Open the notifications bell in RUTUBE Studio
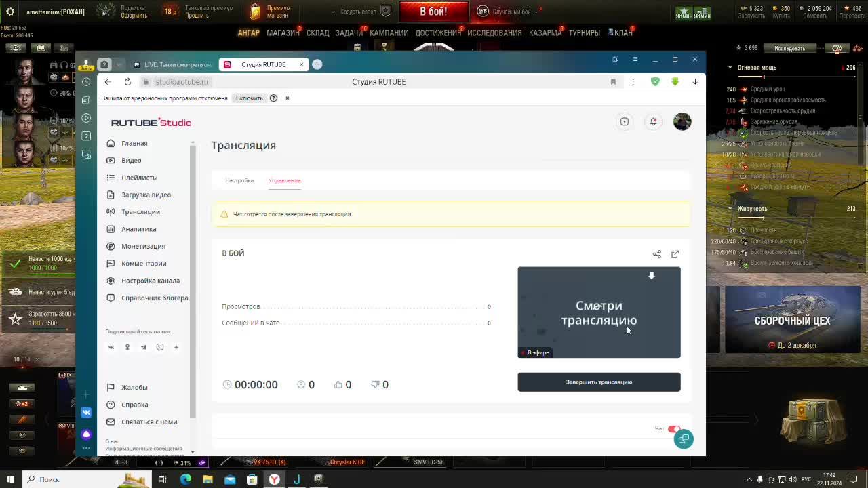868x488 pixels. [x=653, y=122]
